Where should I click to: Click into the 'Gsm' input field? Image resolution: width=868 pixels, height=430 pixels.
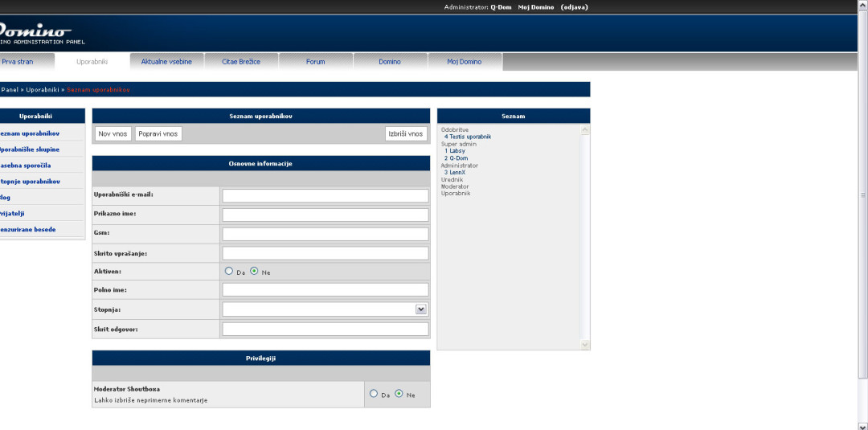(325, 234)
